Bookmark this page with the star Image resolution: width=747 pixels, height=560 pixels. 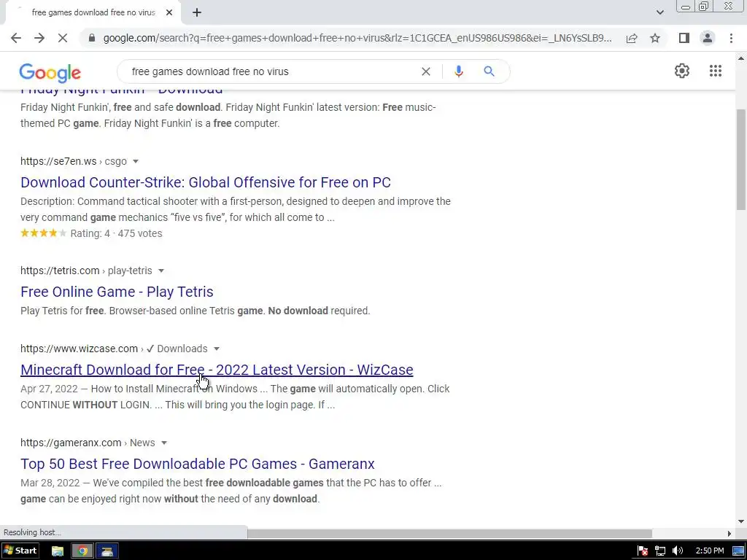[x=655, y=38]
